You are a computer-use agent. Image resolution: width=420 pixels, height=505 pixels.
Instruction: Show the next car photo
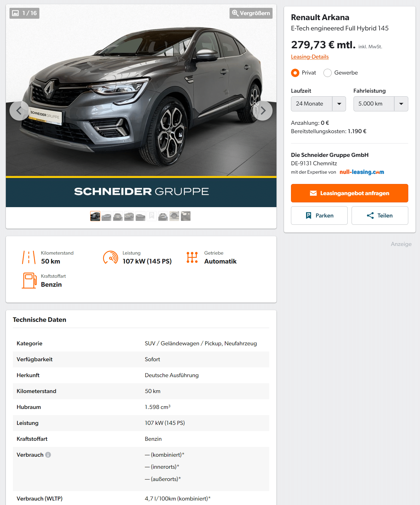(262, 111)
